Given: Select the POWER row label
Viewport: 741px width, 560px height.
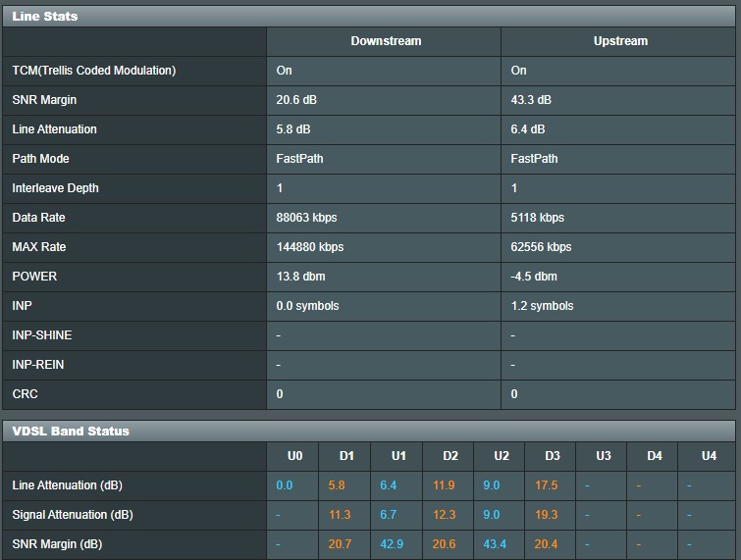Looking at the screenshot, I should point(34,277).
